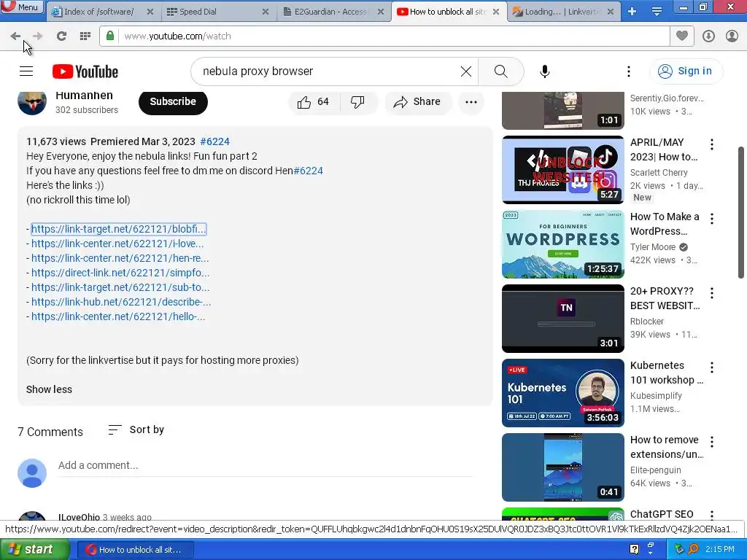This screenshot has height=560, width=747.
Task: Select the Opera taskbar window button
Action: click(135, 550)
